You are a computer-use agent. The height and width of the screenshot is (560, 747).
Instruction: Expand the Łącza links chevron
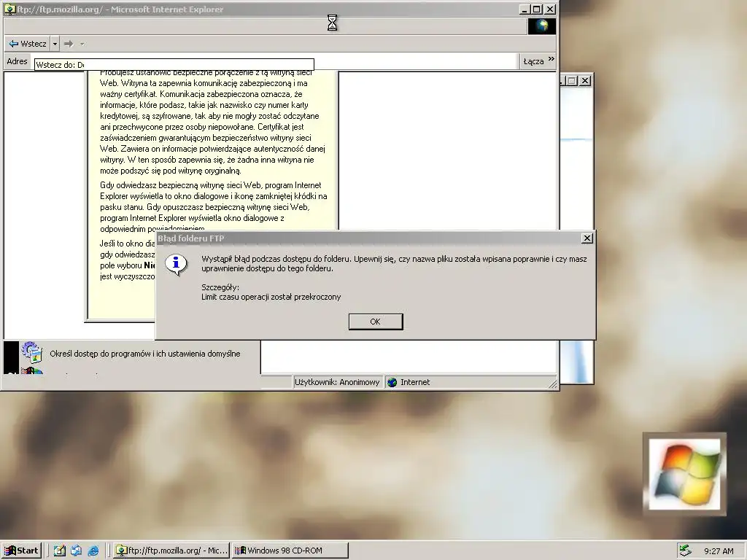pyautogui.click(x=551, y=59)
